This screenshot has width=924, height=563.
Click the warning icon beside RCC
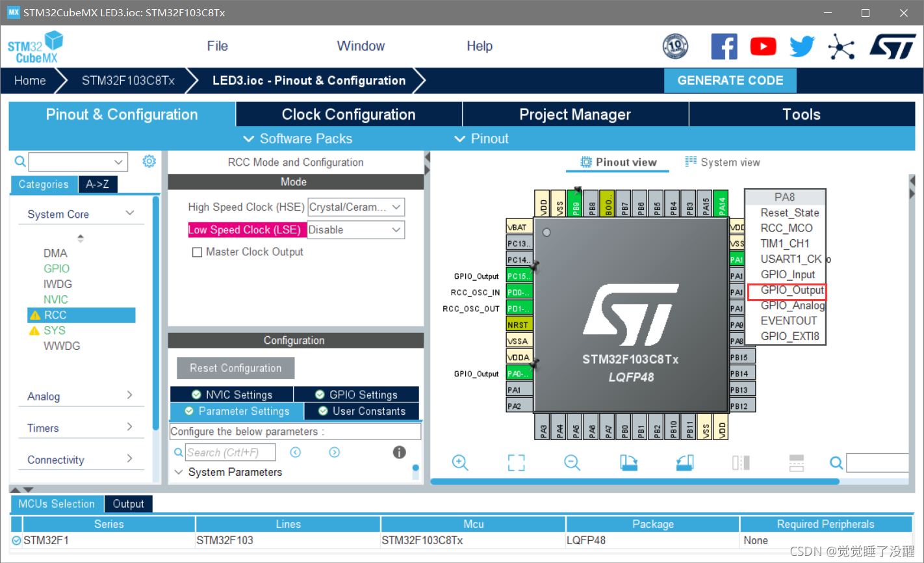pos(35,315)
